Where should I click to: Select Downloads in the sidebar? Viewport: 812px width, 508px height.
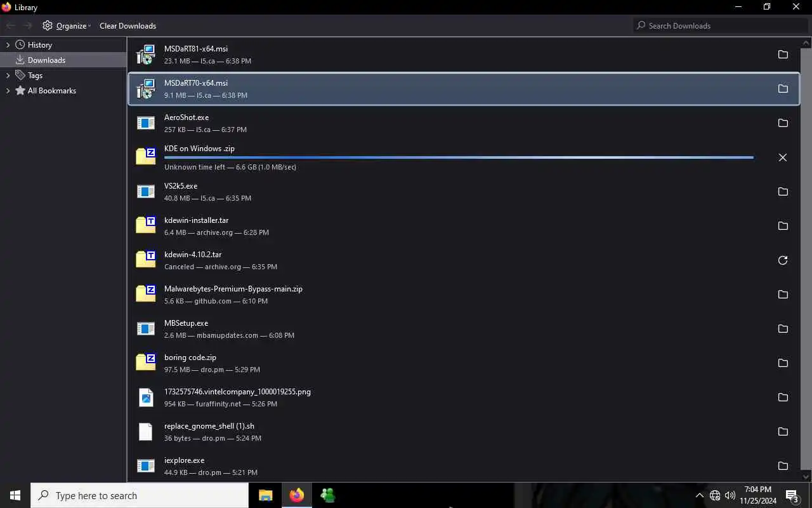pos(46,60)
